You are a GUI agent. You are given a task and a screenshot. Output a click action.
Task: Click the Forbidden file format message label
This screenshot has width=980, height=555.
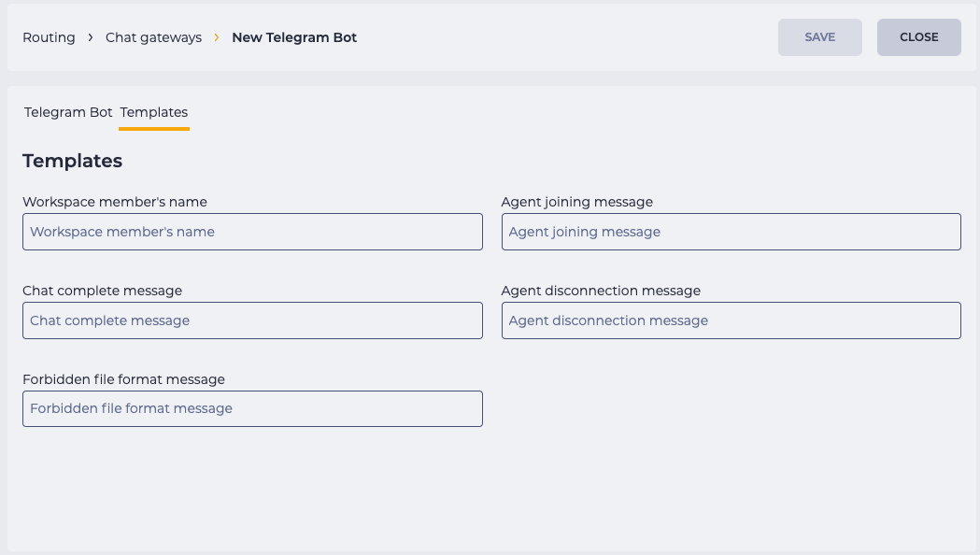[x=123, y=379]
